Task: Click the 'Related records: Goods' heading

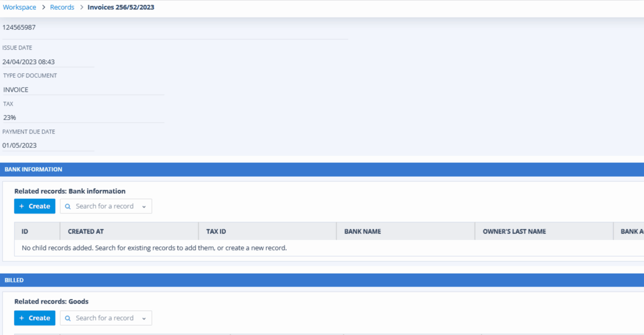Action: 51,301
